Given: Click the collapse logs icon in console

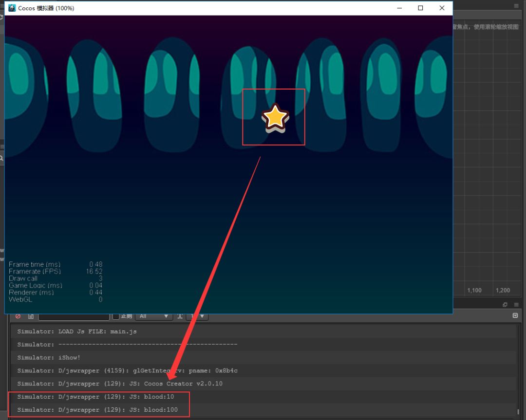Looking at the screenshot, I should [515, 315].
